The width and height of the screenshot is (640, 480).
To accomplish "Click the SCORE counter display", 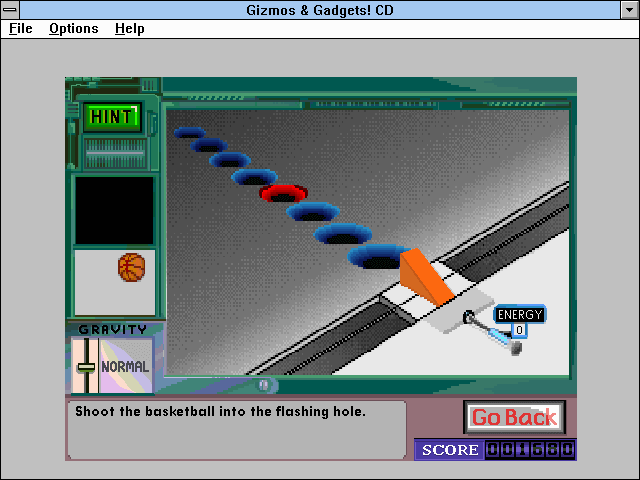I will [530, 450].
